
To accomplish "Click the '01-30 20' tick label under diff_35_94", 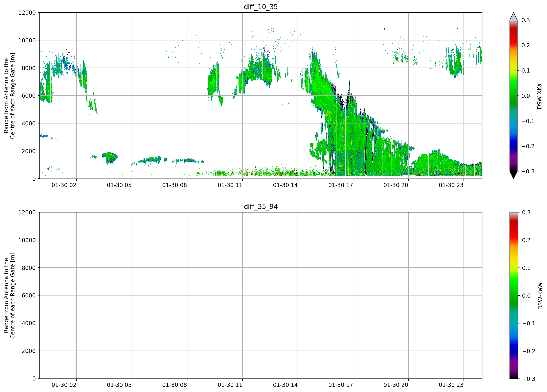I will [396, 385].
